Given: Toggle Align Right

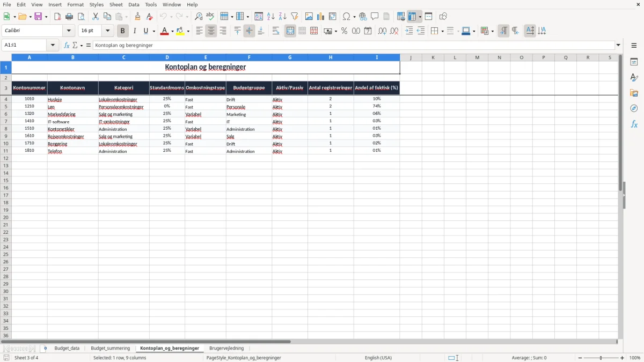Looking at the screenshot, I should pyautogui.click(x=223, y=31).
